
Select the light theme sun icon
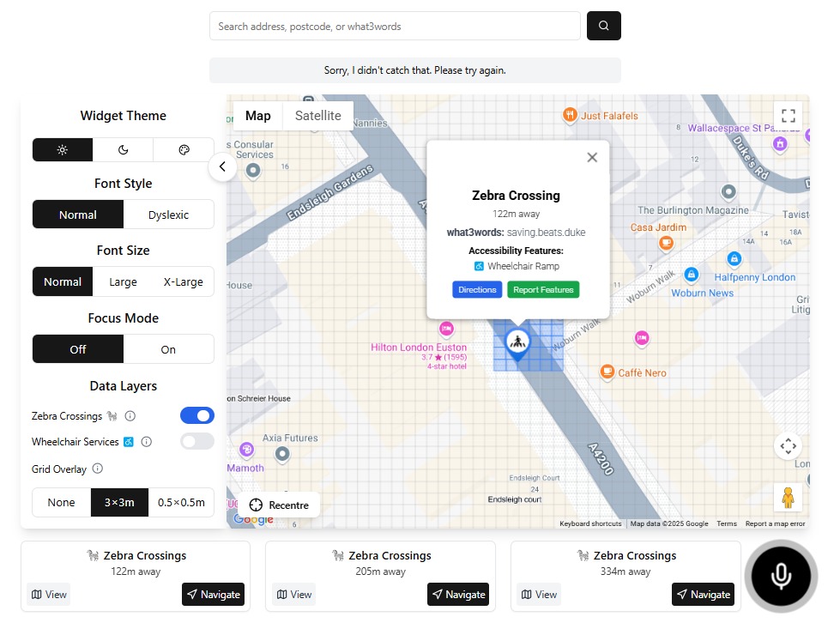(61, 149)
